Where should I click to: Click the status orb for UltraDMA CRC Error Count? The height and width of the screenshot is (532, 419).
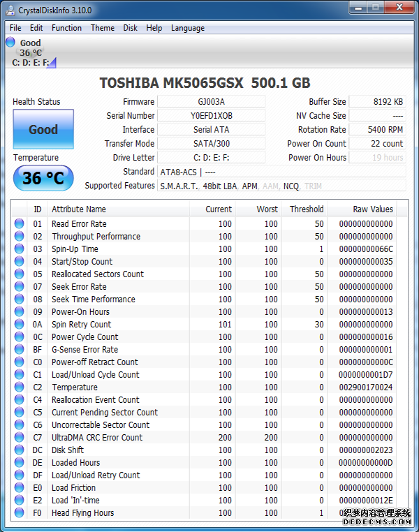click(20, 437)
